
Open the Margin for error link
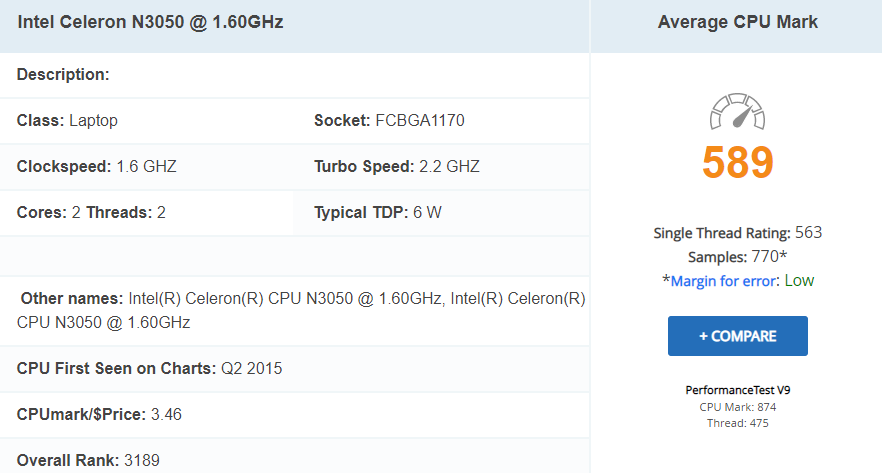coord(723,281)
